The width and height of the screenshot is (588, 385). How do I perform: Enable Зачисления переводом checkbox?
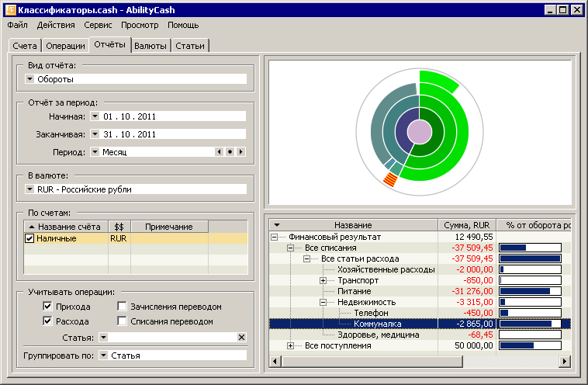[122, 307]
